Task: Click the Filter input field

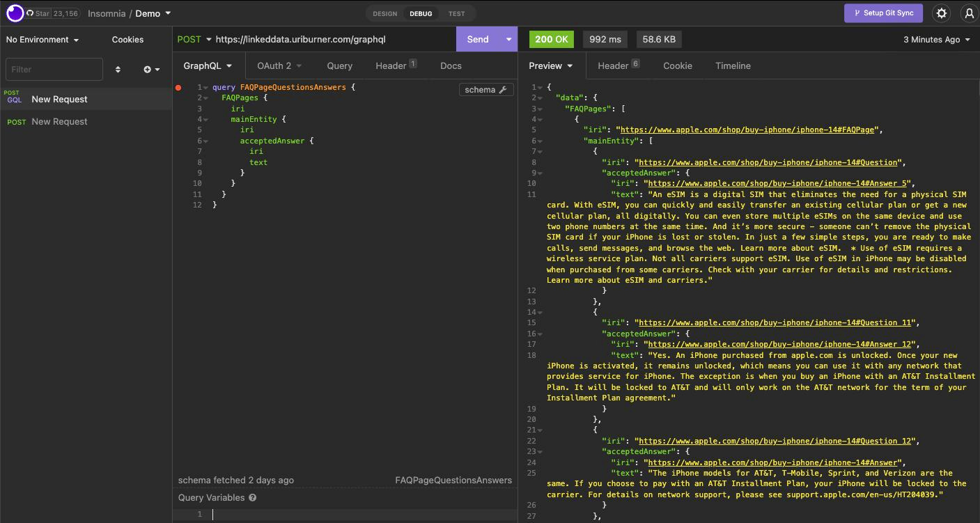Action: (x=54, y=70)
